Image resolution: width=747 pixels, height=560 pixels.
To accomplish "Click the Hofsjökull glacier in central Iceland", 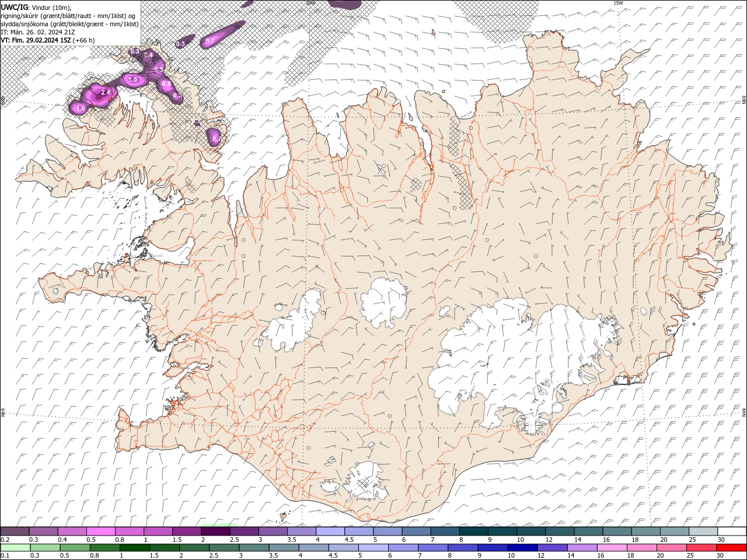I will (384, 302).
